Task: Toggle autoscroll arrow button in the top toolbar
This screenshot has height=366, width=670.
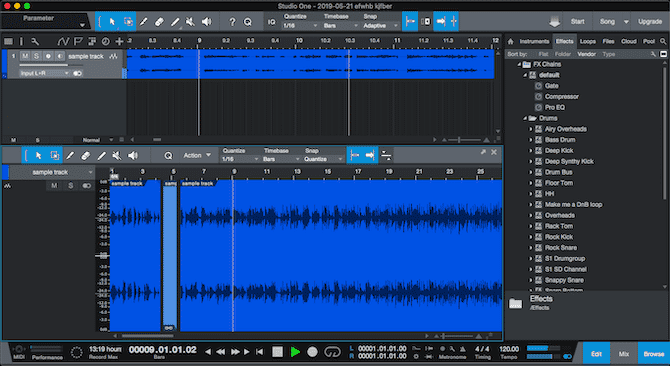Action: pyautogui.click(x=441, y=21)
